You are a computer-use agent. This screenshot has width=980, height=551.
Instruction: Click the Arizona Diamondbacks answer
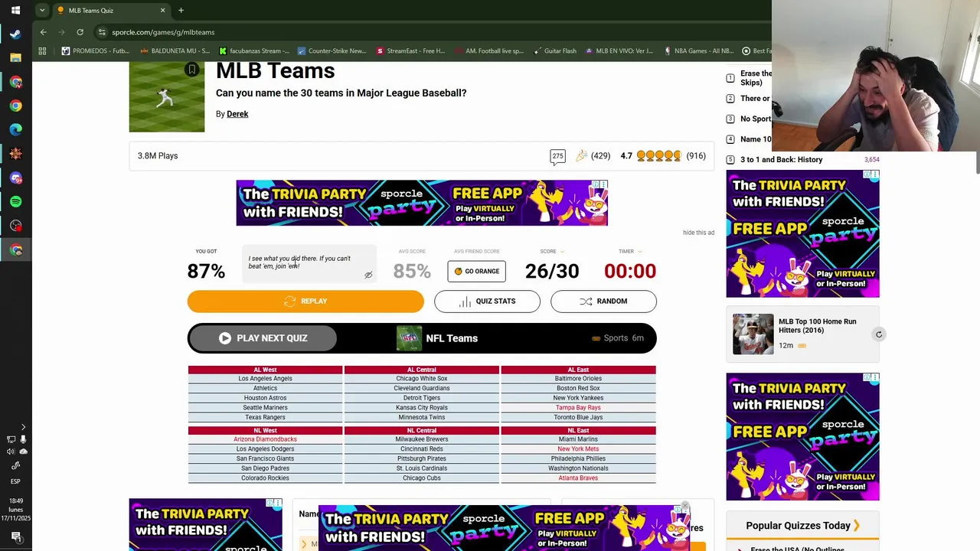(x=265, y=439)
